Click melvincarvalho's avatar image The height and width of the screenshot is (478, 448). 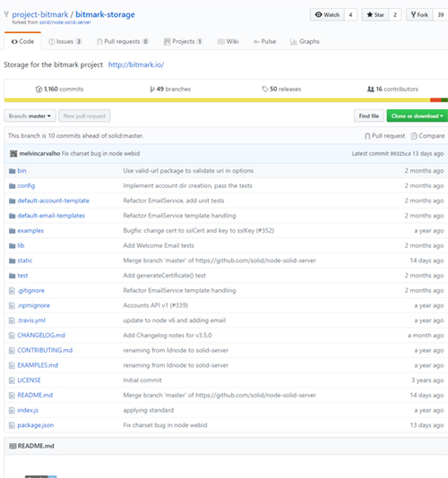(x=13, y=153)
